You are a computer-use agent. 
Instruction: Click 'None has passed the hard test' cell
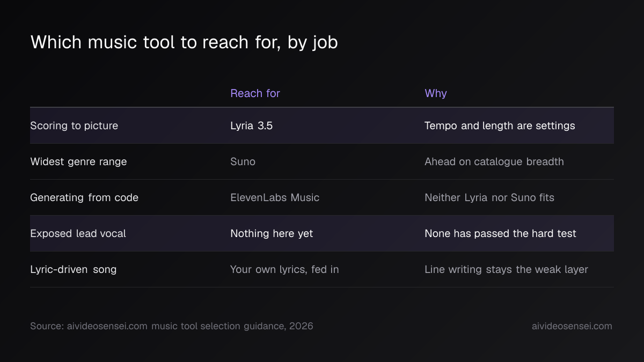click(500, 233)
